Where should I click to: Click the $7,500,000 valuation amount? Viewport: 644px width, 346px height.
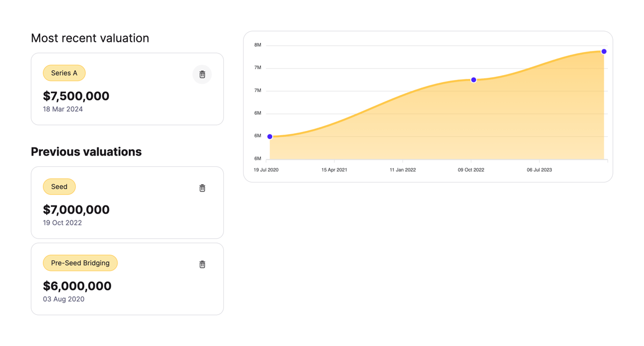pyautogui.click(x=76, y=96)
